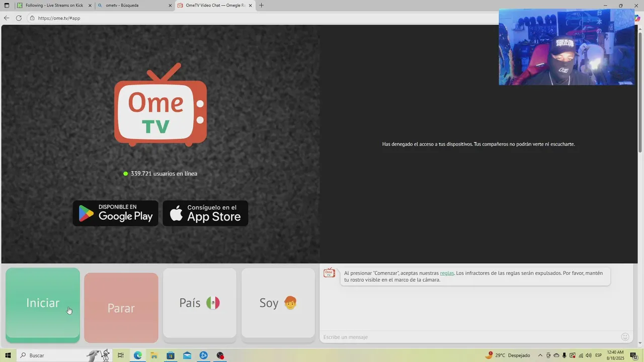644x362 pixels.
Task: Close the Kick Following tab
Action: tap(90, 6)
